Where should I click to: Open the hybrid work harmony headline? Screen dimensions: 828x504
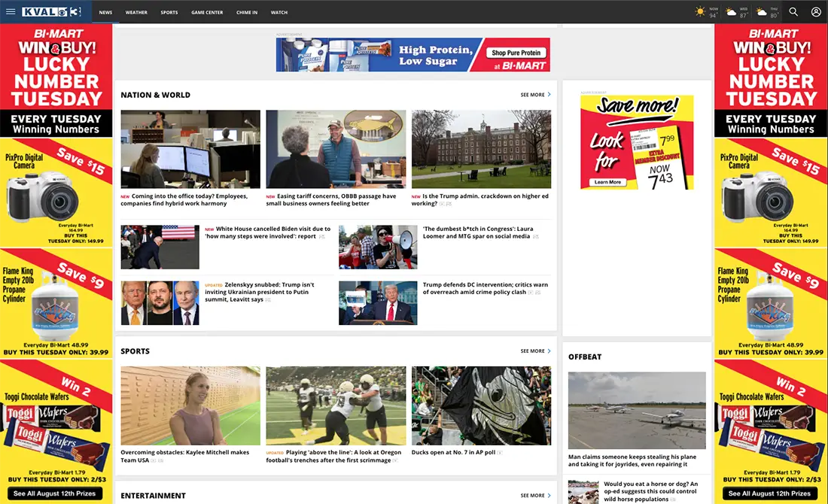(184, 199)
